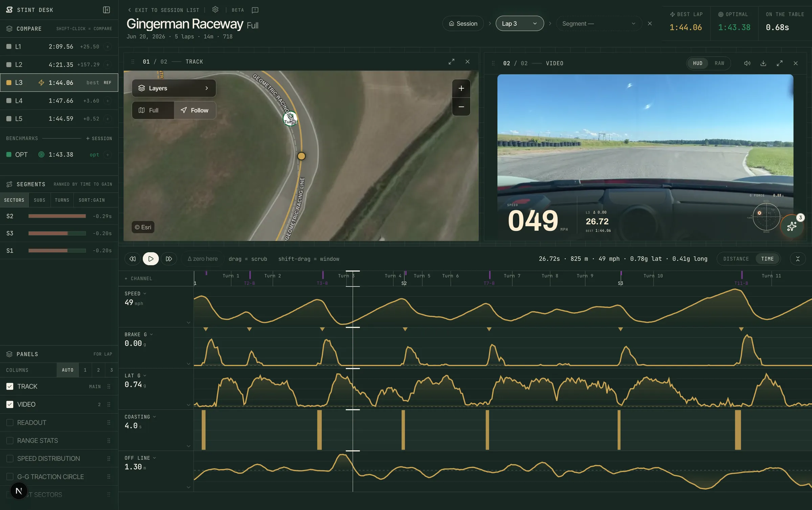Click the zero here delta button

pos(203,259)
